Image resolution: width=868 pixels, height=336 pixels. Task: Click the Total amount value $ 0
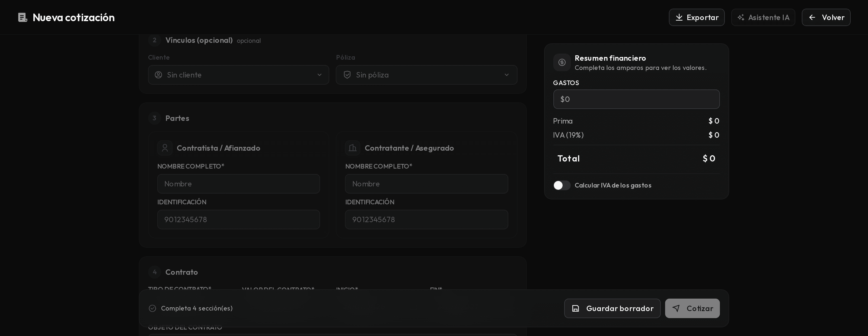[709, 159]
